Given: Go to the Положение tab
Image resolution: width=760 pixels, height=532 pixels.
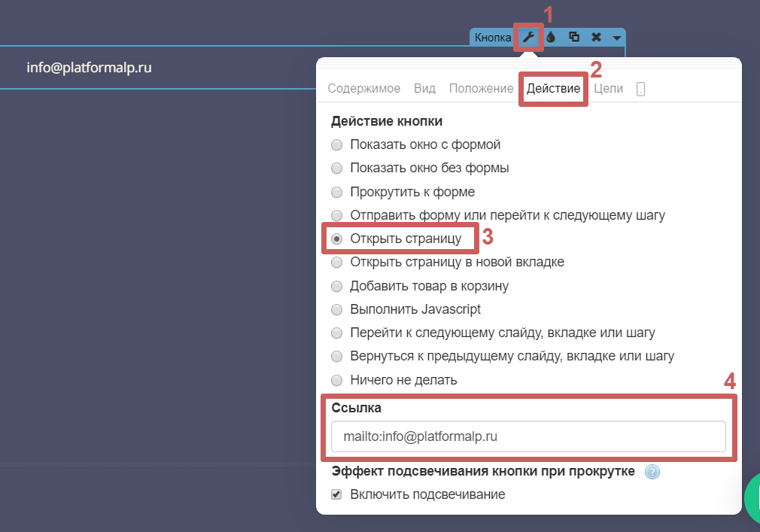Looking at the screenshot, I should click(x=481, y=88).
